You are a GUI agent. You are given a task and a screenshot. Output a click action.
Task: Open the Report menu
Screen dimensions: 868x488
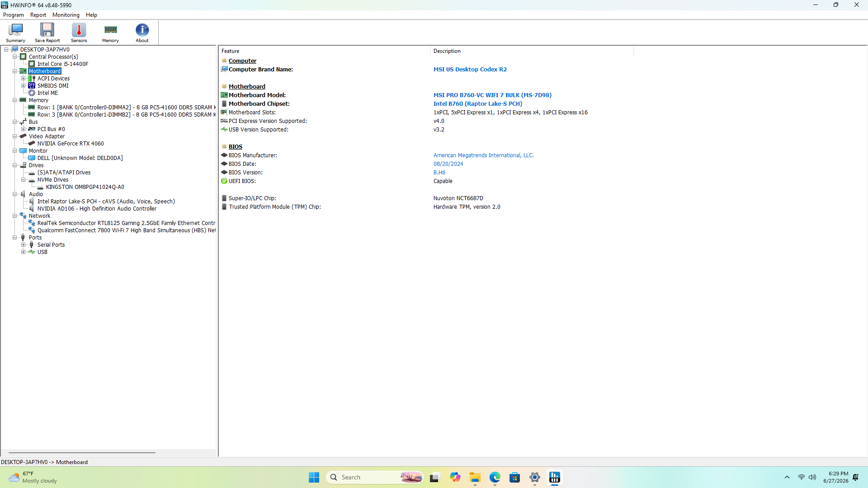pyautogui.click(x=38, y=15)
